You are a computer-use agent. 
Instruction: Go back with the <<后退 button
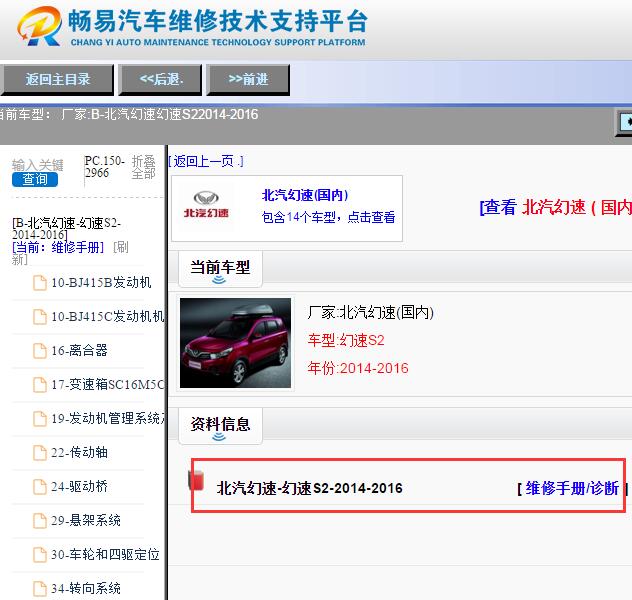pos(160,79)
